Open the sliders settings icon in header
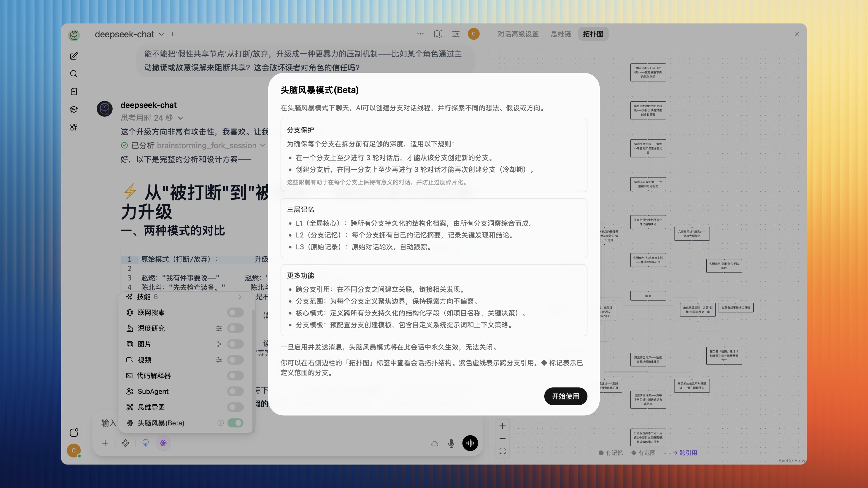The width and height of the screenshot is (868, 488). tap(456, 34)
